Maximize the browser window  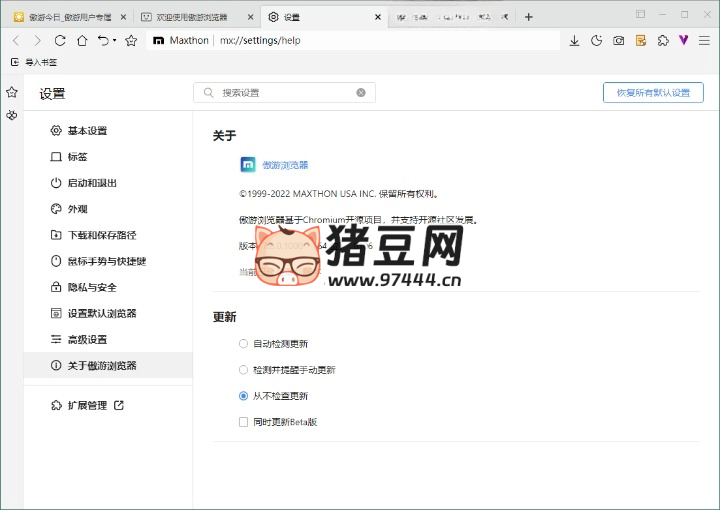pos(684,14)
